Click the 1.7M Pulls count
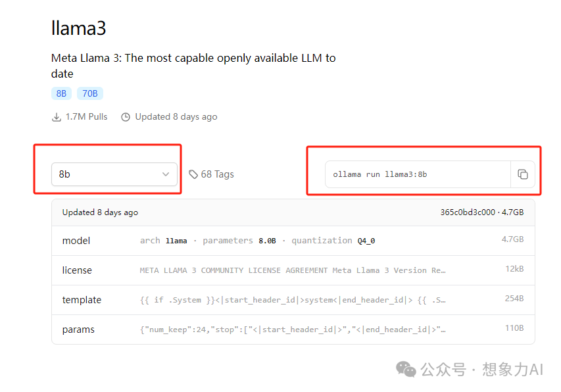The width and height of the screenshot is (561, 392). click(x=86, y=117)
